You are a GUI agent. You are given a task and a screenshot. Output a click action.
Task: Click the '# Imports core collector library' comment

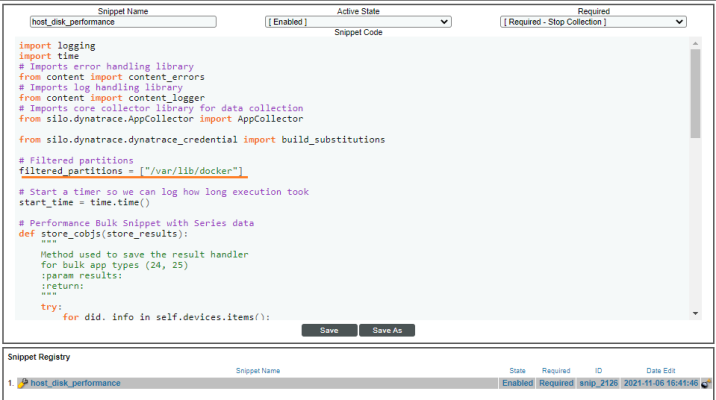pos(161,108)
